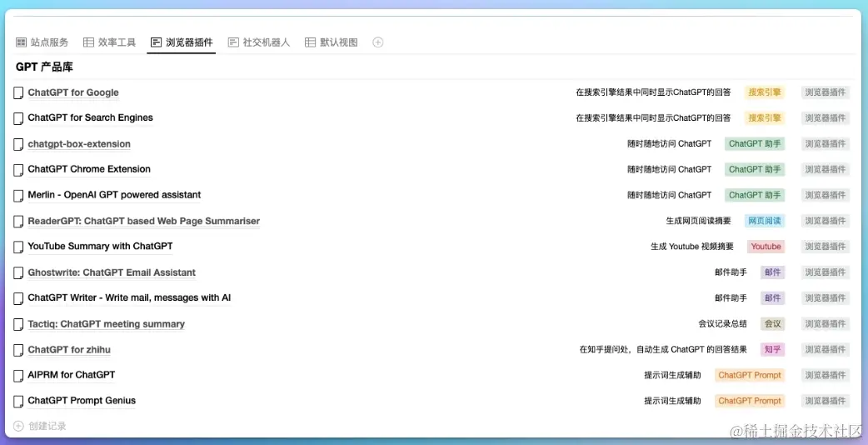Open Merlin - OpenAI GPT powered assistant

(x=114, y=195)
